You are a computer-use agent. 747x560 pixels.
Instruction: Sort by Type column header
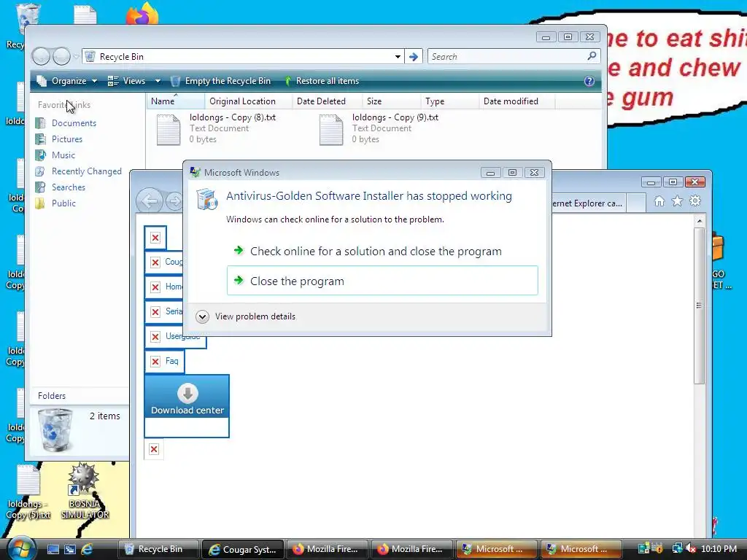coord(449,101)
